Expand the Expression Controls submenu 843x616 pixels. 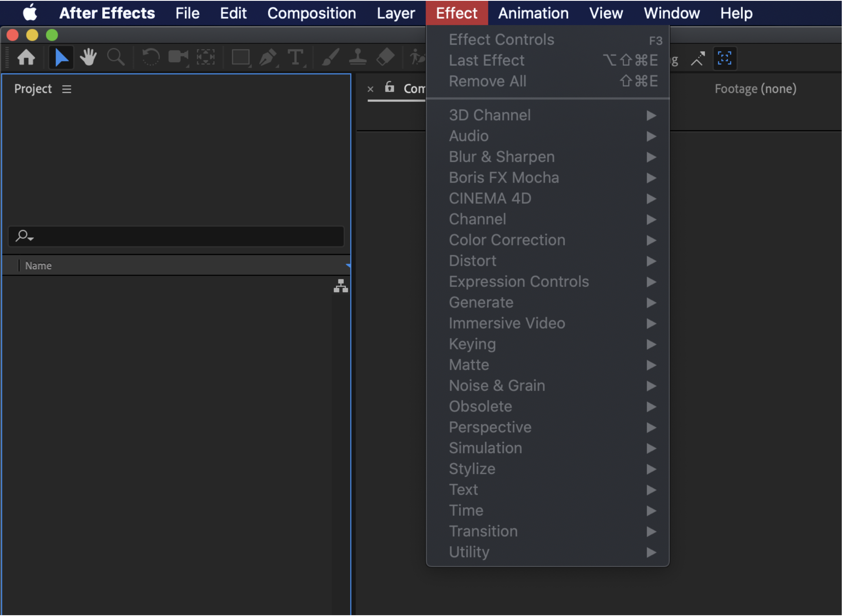pyautogui.click(x=548, y=282)
